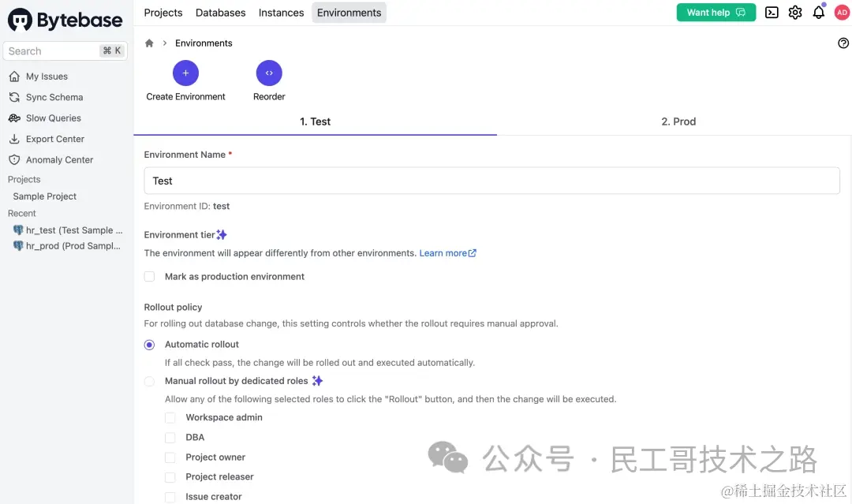Click the sparkle icon beside Manual rollout
The height and width of the screenshot is (504, 852).
pyautogui.click(x=317, y=381)
